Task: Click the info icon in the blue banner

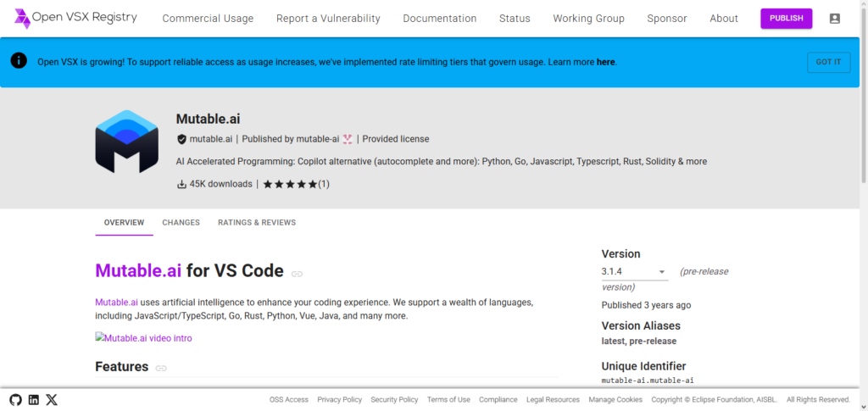Action: (x=19, y=60)
